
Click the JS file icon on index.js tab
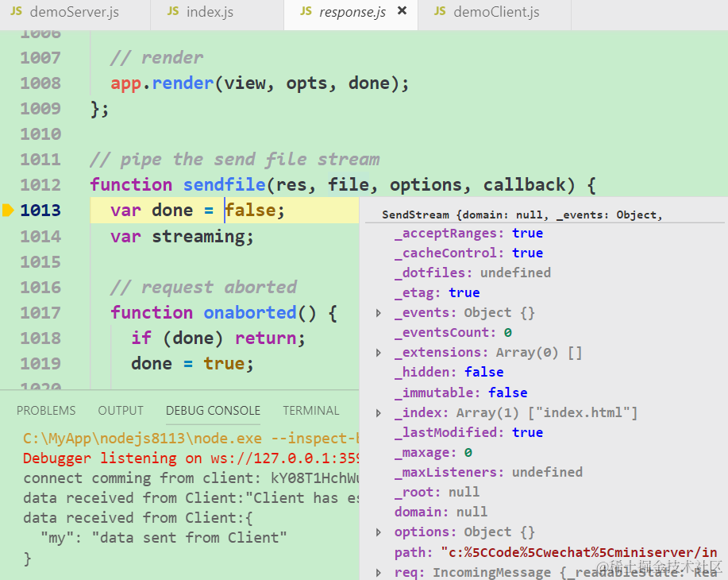173,11
